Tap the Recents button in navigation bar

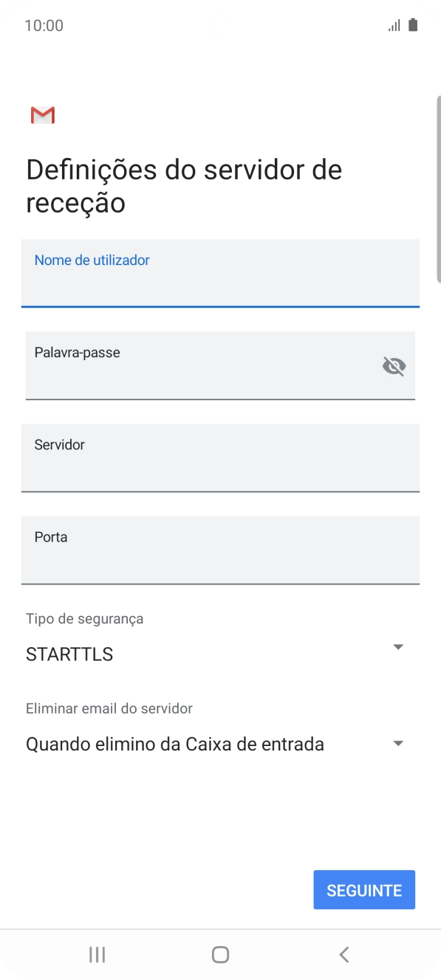pos(97,953)
